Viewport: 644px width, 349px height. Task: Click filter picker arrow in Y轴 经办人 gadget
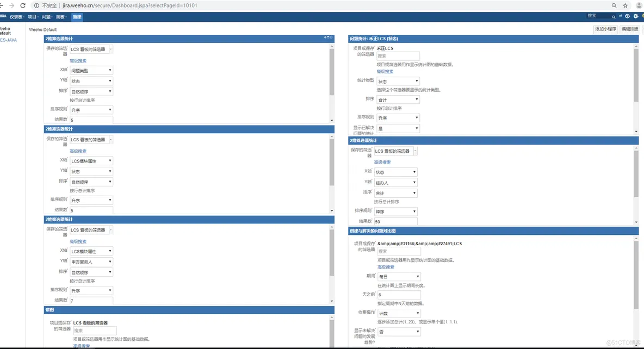(415, 151)
